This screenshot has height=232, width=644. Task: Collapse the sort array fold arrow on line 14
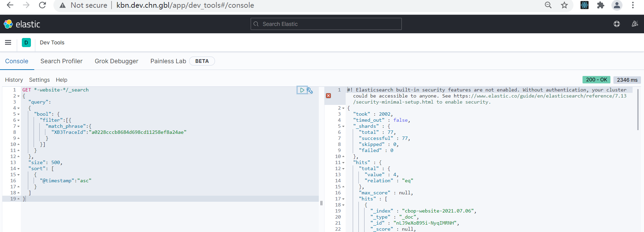coord(18,169)
